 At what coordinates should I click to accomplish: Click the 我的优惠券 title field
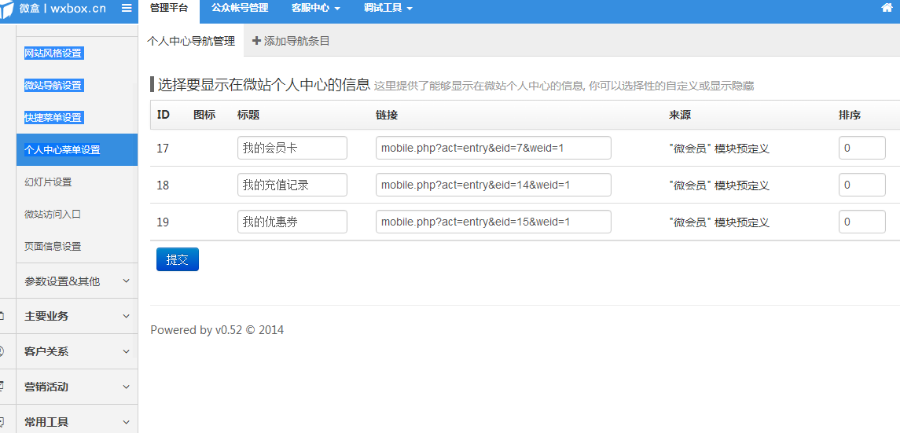pyautogui.click(x=292, y=222)
